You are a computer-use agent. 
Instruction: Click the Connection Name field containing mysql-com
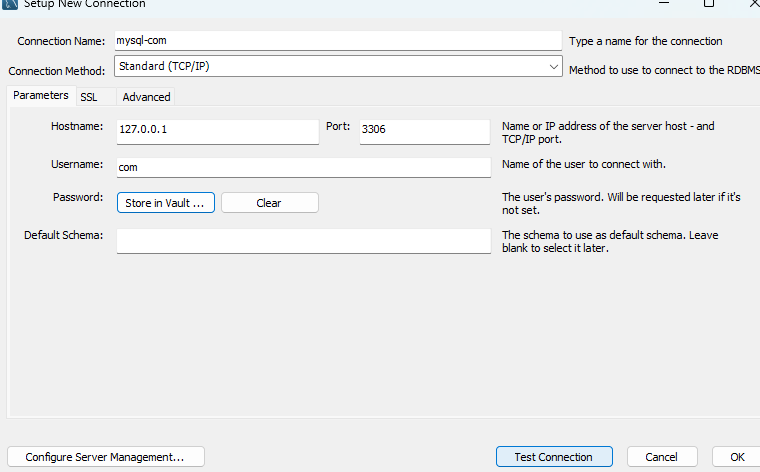click(338, 41)
